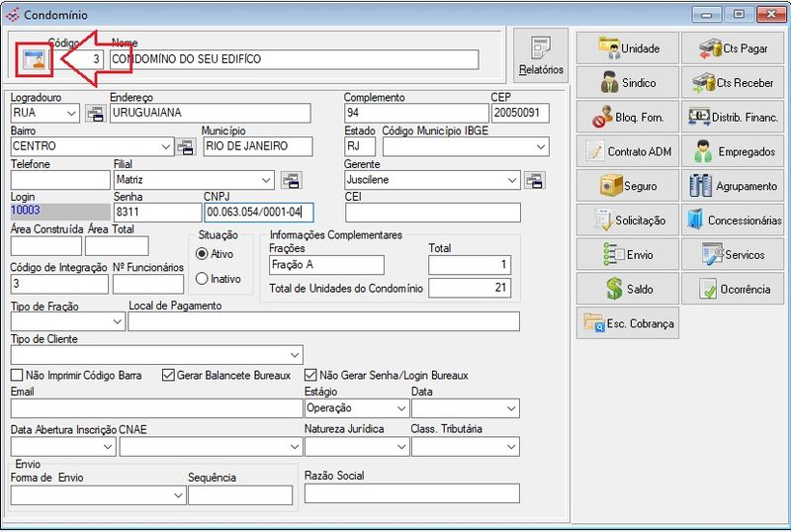Select the Ativo radio button

click(203, 254)
